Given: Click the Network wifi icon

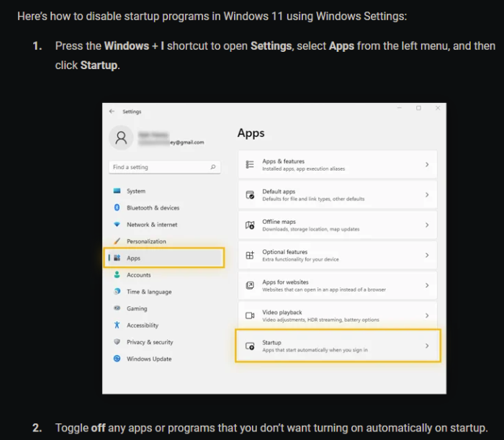Looking at the screenshot, I should [117, 225].
